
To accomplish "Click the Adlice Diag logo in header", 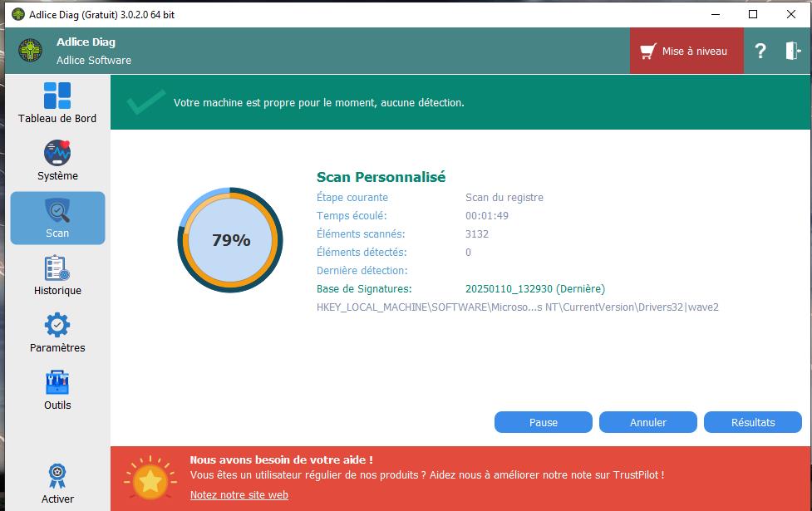I will click(30, 50).
